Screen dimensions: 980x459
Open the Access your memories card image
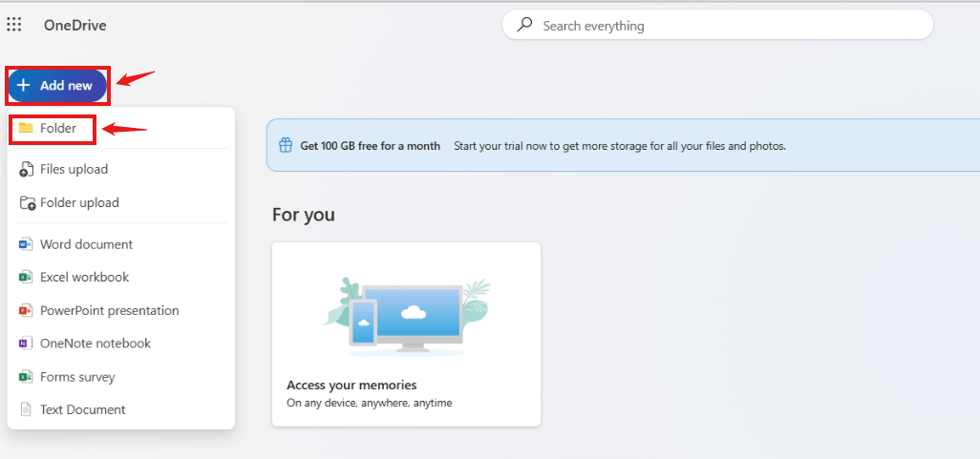pos(406,317)
